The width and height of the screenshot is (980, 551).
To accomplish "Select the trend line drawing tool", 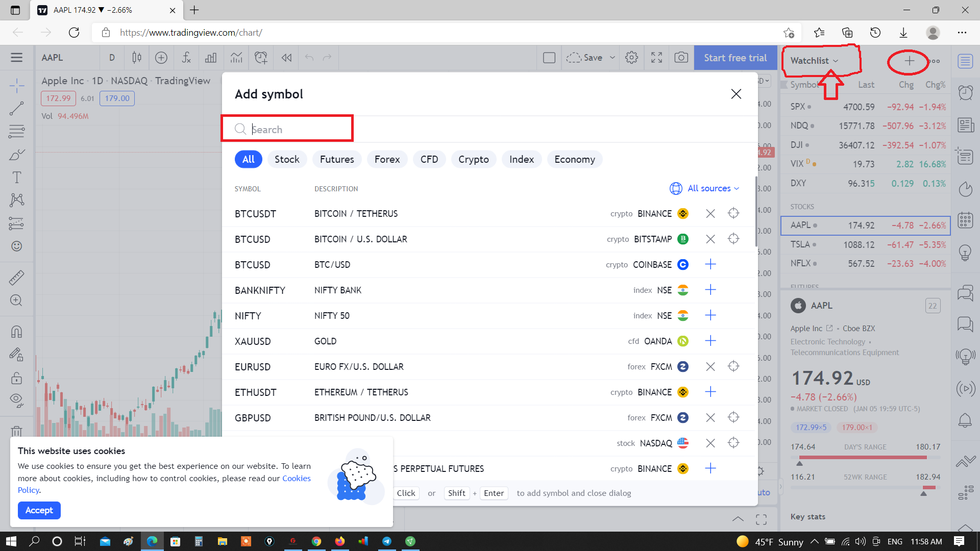I will coord(16,108).
